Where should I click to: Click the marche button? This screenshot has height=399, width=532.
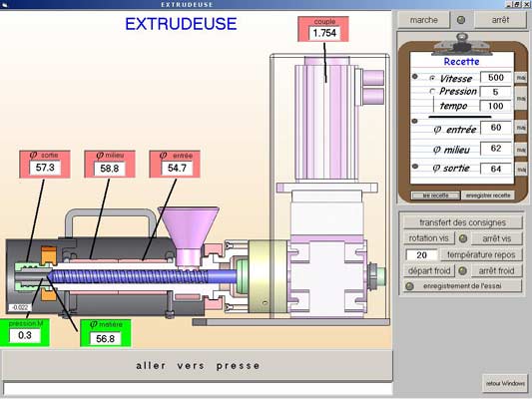423,20
